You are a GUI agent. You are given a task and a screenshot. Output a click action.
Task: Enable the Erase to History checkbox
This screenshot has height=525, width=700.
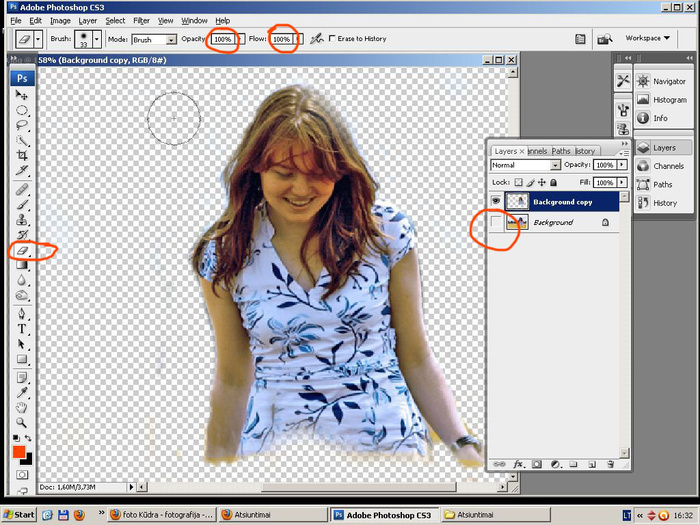point(333,39)
